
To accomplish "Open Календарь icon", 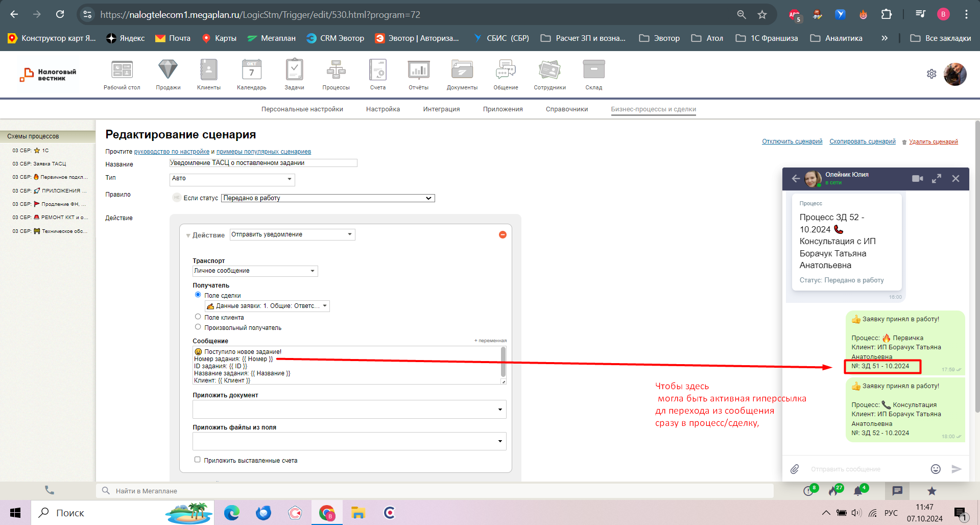I will (251, 70).
